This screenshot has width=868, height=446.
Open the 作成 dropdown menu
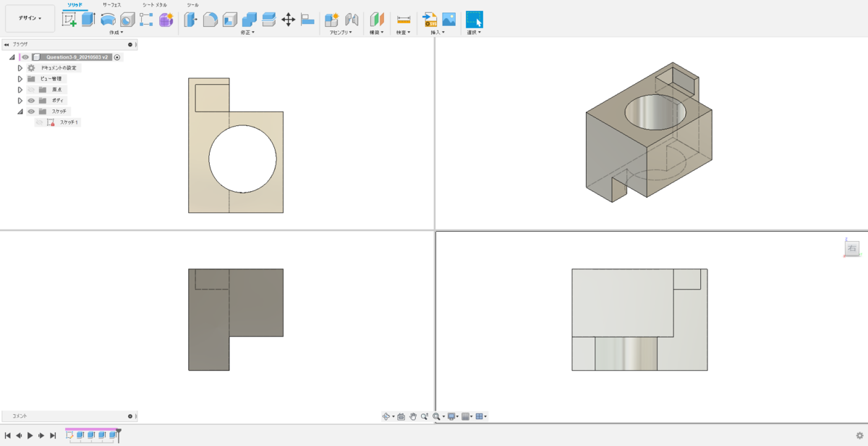pos(116,33)
